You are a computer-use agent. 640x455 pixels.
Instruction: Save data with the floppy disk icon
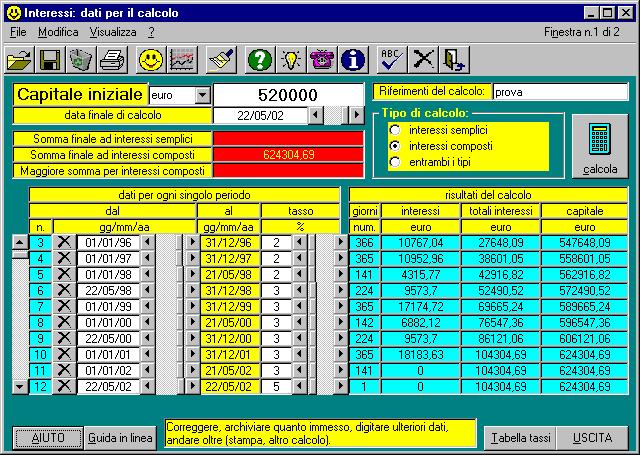49,59
